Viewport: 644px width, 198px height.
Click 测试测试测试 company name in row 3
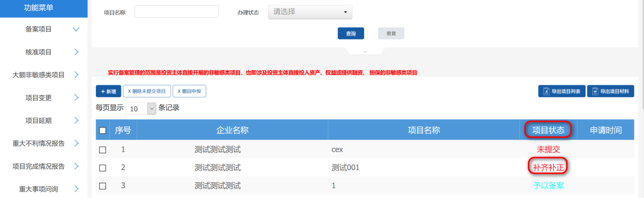(x=217, y=186)
